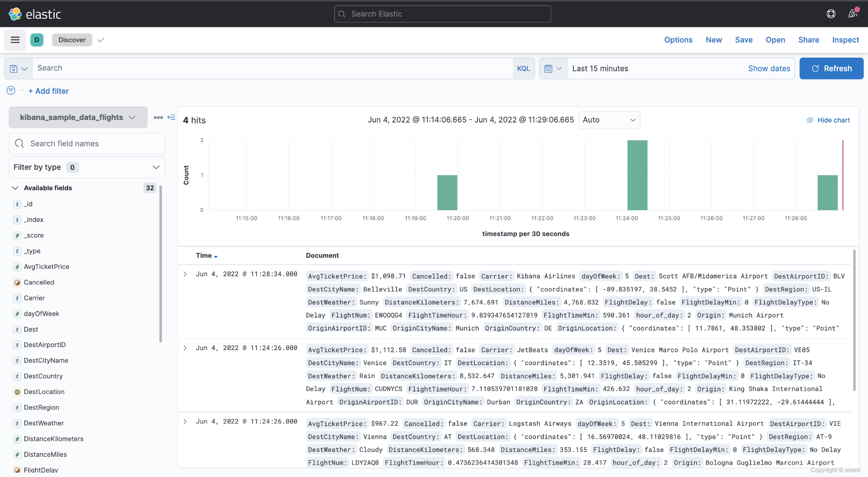This screenshot has height=477, width=868.
Task: Click the search magnifier in field names box
Action: point(20,143)
